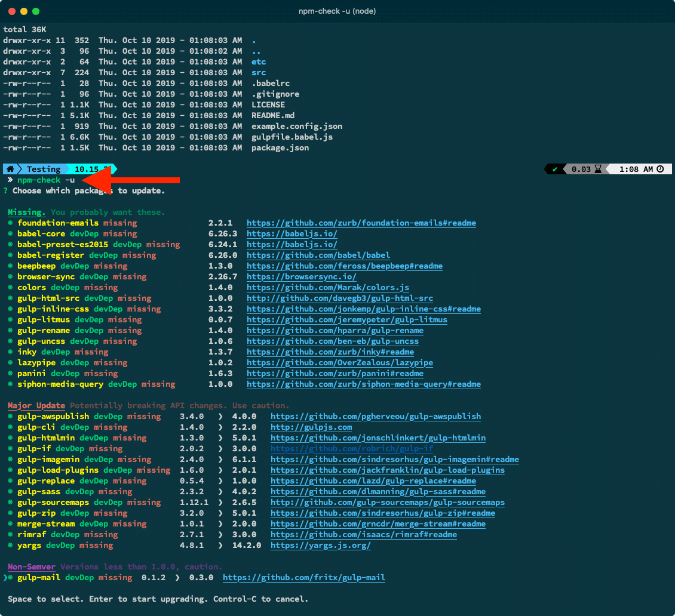This screenshot has width=675, height=616.
Task: Click the .gitignore file name
Action: coord(275,94)
